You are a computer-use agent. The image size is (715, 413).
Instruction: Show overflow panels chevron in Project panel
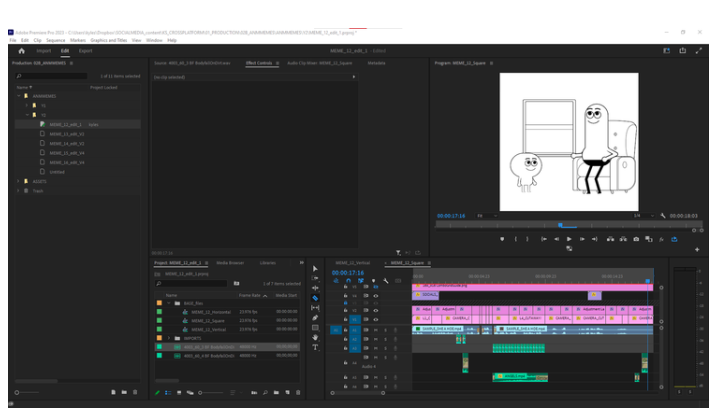click(301, 263)
